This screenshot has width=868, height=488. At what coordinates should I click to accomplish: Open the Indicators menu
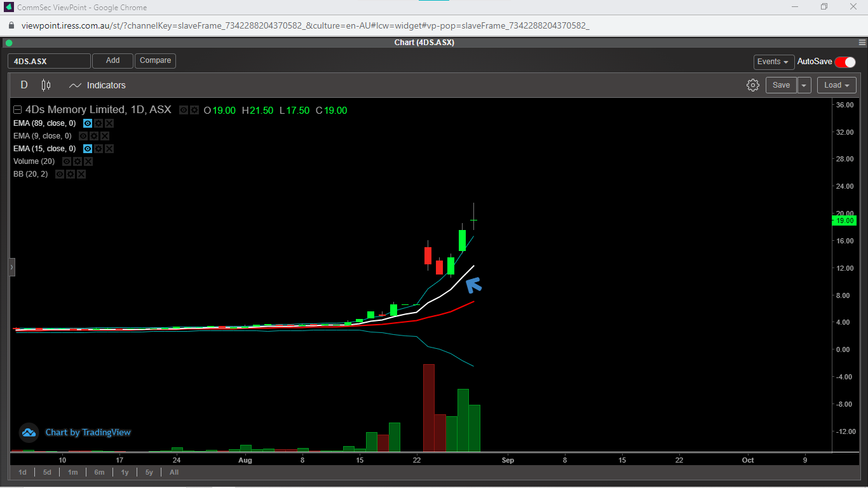pyautogui.click(x=97, y=85)
